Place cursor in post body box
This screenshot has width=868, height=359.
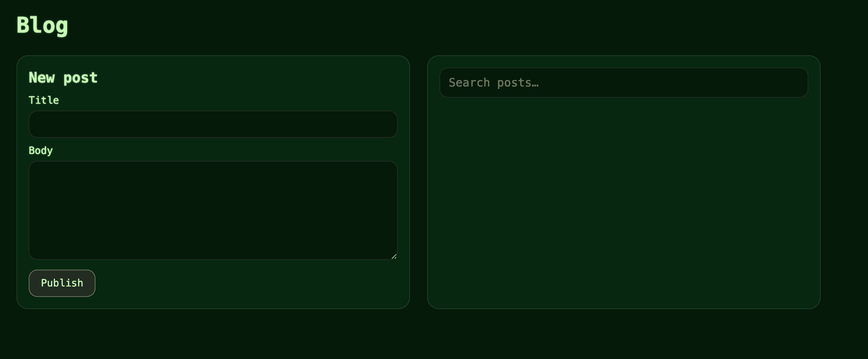[x=213, y=210]
